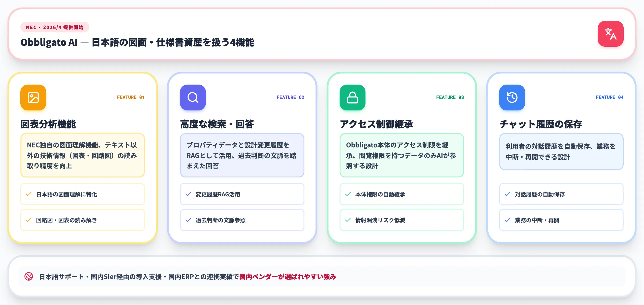Click the Obbligato AI main heading
This screenshot has height=305, width=644.
point(137,42)
